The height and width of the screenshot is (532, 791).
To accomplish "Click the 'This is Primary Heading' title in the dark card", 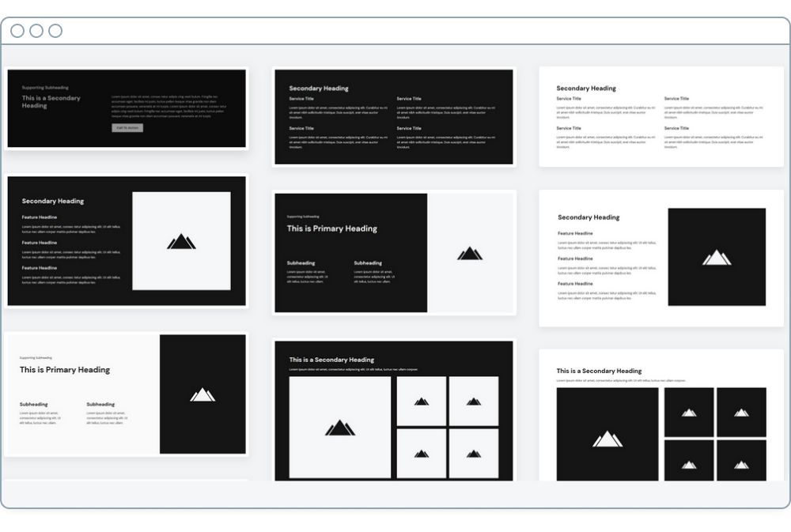I will pyautogui.click(x=331, y=228).
